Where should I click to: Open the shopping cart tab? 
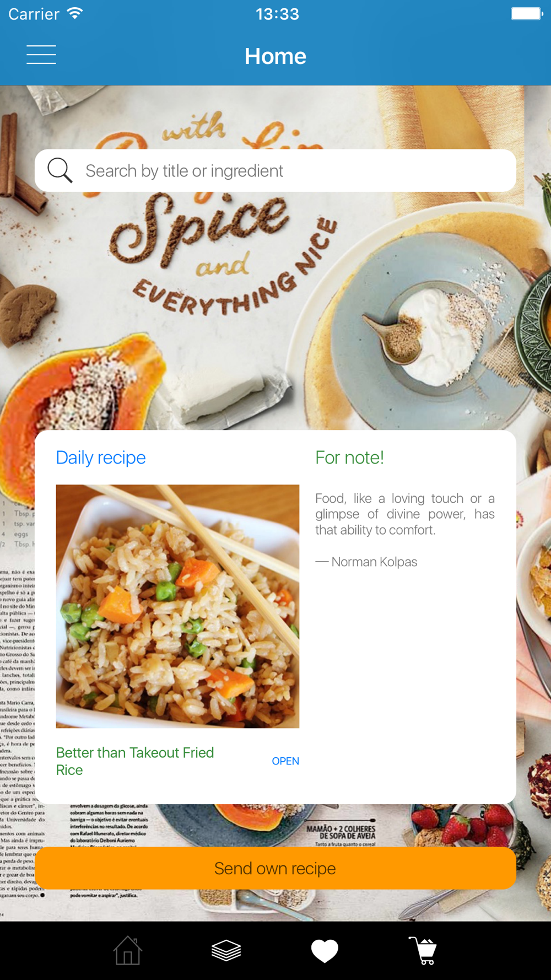pyautogui.click(x=423, y=951)
